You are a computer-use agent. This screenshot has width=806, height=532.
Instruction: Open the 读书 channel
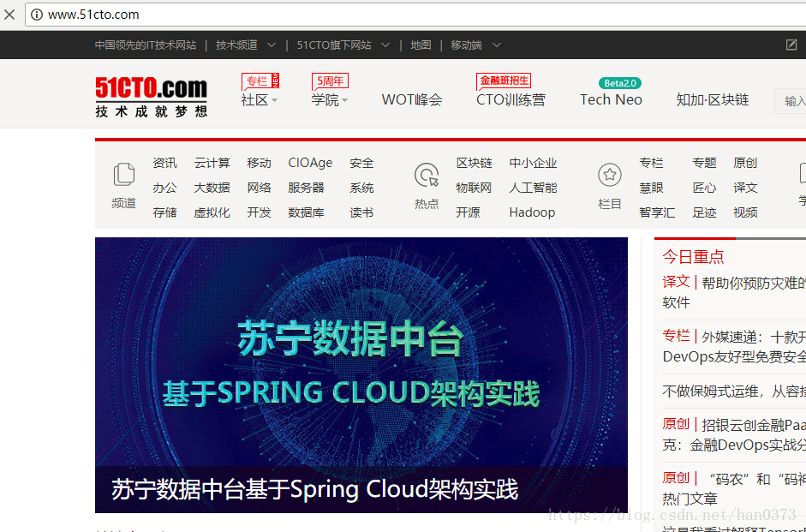(361, 212)
